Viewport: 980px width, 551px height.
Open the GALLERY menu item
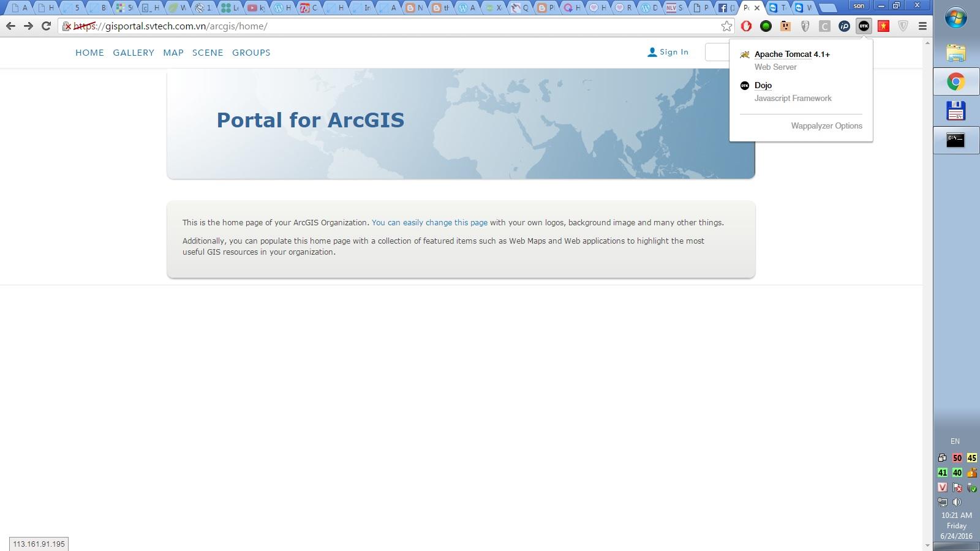pos(134,53)
